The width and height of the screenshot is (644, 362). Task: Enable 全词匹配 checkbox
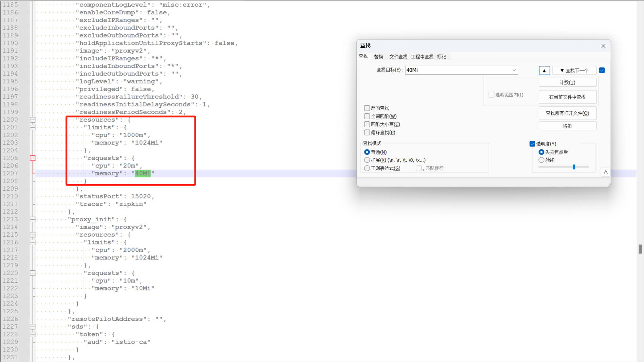[367, 116]
